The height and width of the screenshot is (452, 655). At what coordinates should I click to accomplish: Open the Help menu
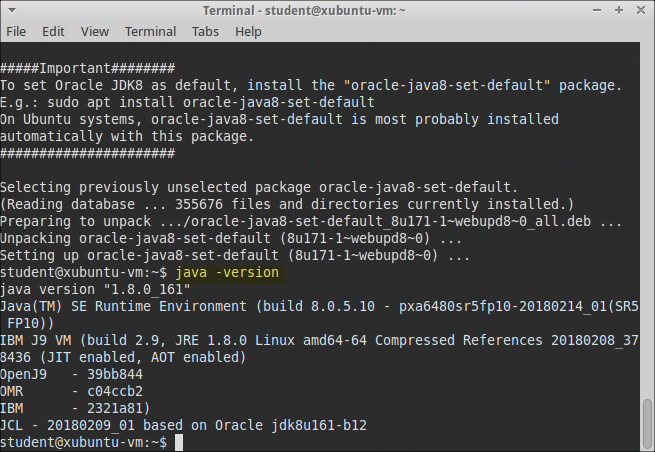coord(248,31)
